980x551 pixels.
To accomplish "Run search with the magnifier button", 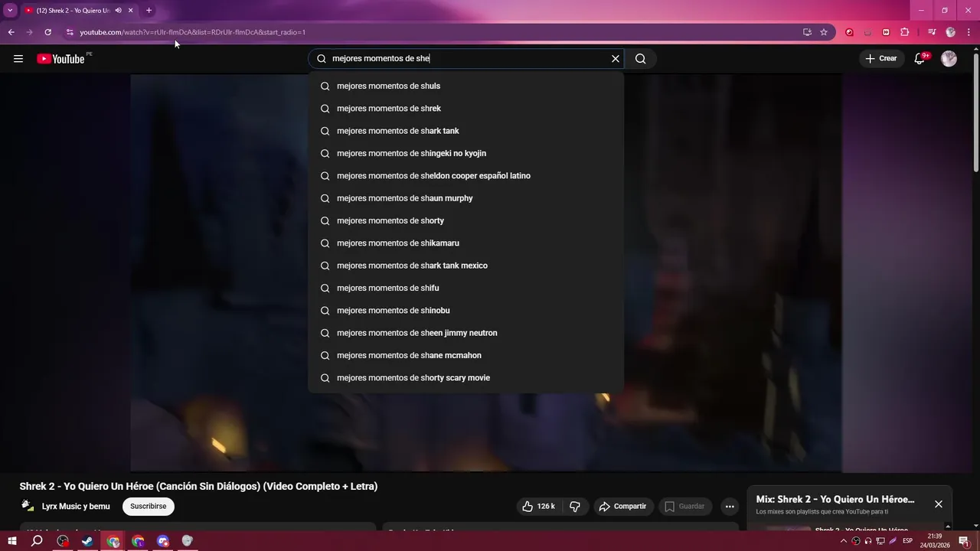I will [641, 59].
